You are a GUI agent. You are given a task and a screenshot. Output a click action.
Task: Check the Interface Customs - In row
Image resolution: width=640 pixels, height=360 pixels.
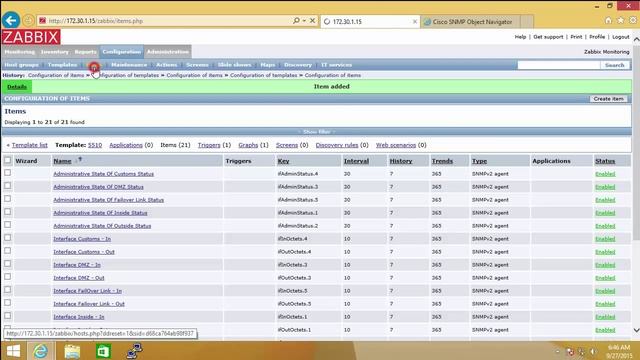click(x=7, y=238)
